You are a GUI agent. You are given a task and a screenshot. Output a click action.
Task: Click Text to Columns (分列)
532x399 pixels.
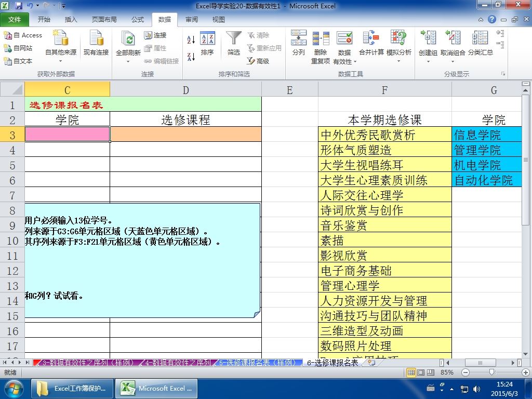pos(299,43)
